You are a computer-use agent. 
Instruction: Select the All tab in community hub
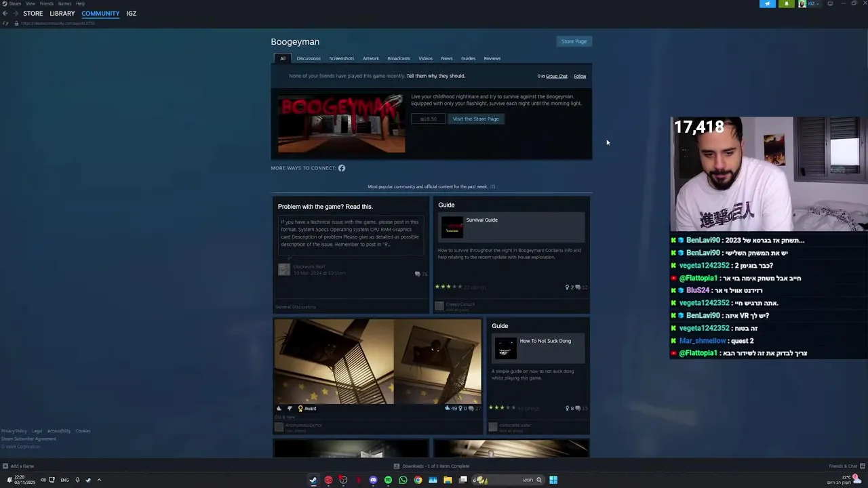(283, 58)
